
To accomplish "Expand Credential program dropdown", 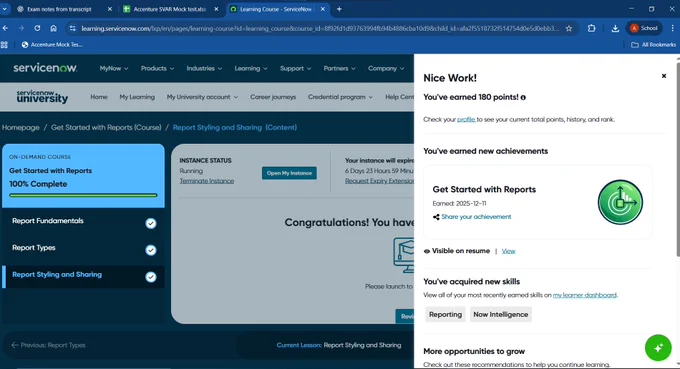I will coord(340,97).
